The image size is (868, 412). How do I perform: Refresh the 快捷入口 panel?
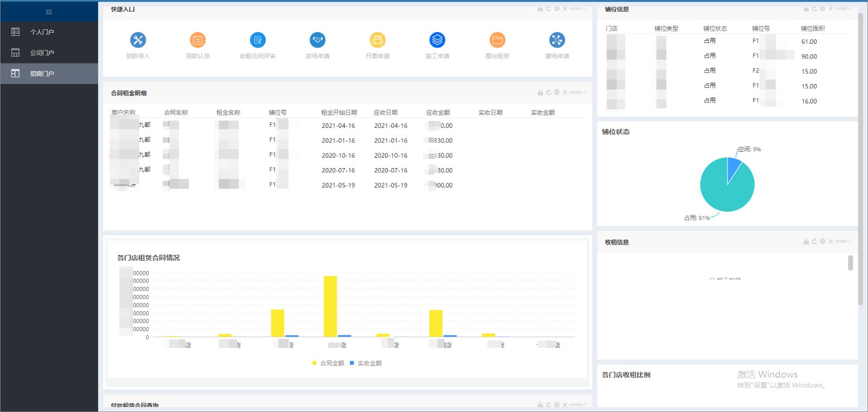[548, 9]
